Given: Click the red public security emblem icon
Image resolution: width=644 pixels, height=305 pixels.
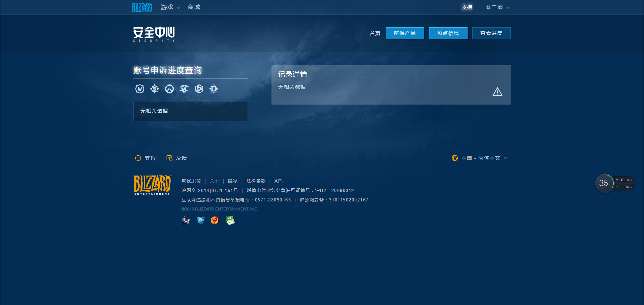Looking at the screenshot, I should [215, 220].
